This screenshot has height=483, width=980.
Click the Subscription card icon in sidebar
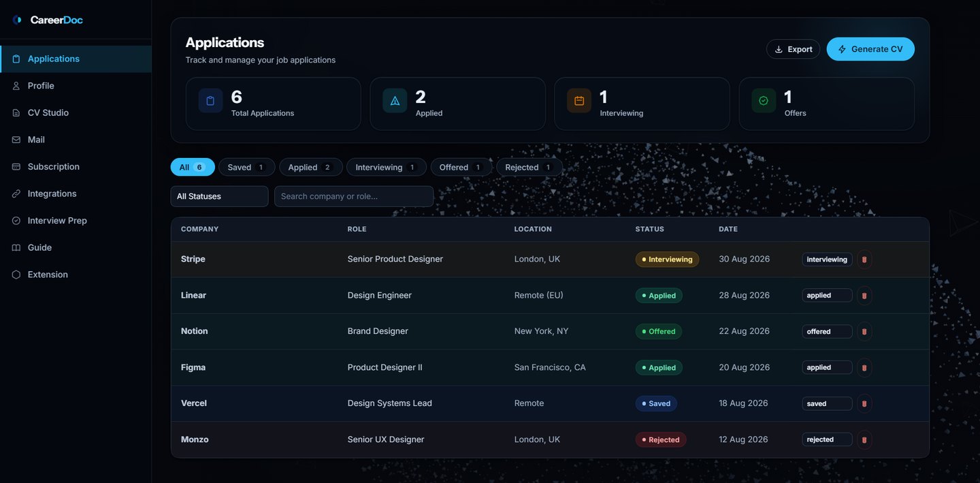click(16, 167)
